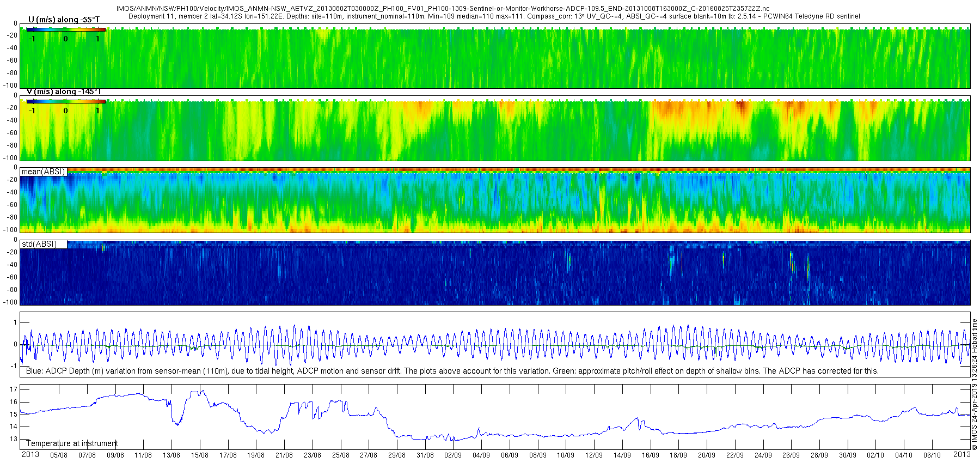Click the '06/10' date tick label
Image resolution: width=980 pixels, height=463 pixels.
point(932,455)
